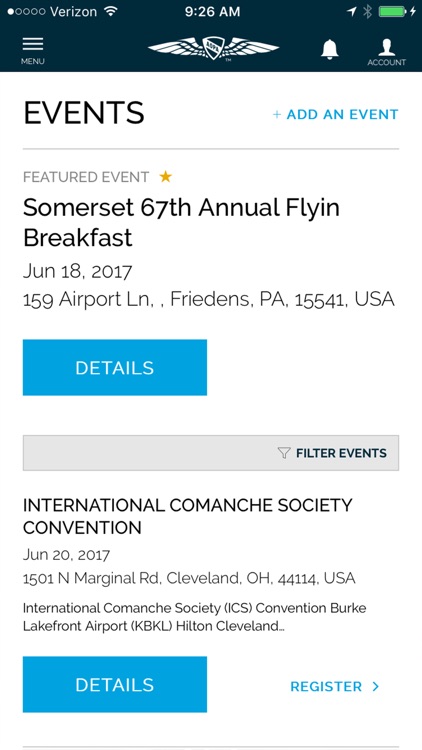This screenshot has height=750, width=422.
Task: Open the hamburger MENU icon
Action: pos(33,51)
